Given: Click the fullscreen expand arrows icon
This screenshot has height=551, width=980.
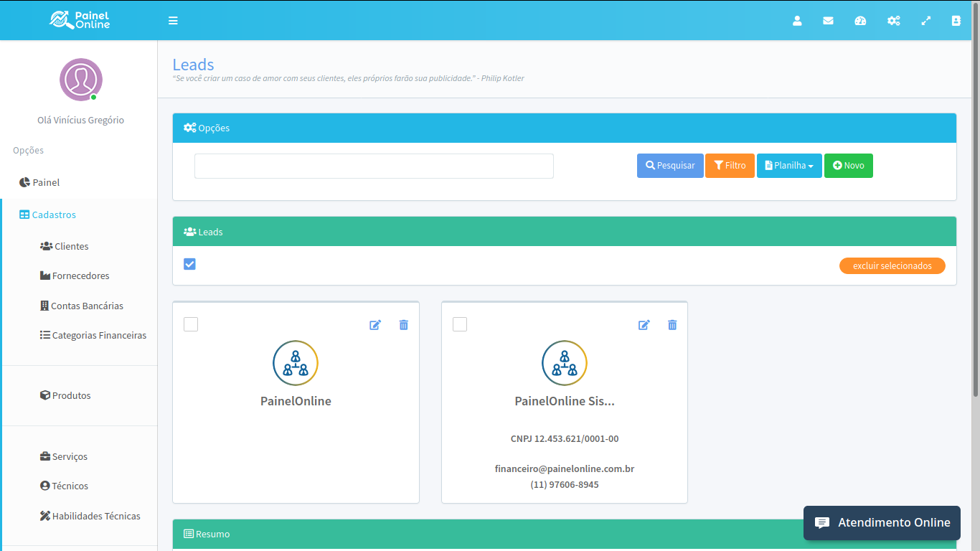Looking at the screenshot, I should pyautogui.click(x=926, y=21).
